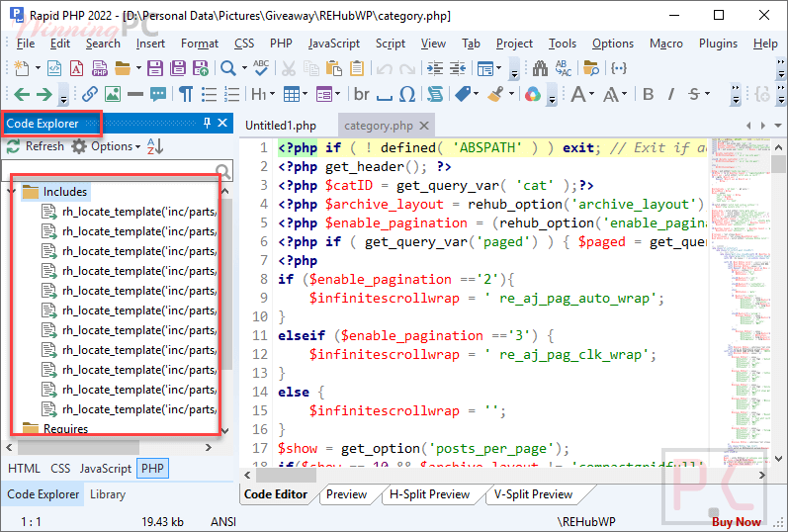Expand the form elements dropdown
Viewport: 788px width, 532px height.
(338, 94)
